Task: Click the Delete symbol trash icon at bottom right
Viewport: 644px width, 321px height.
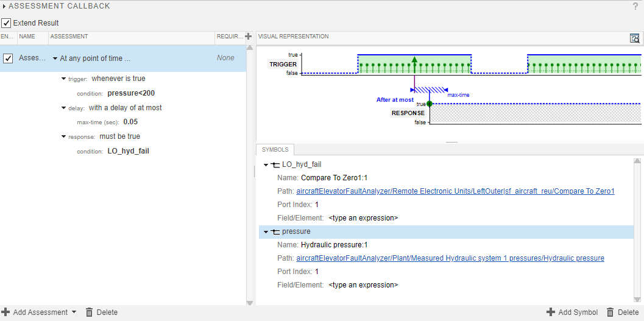Action: [610, 312]
